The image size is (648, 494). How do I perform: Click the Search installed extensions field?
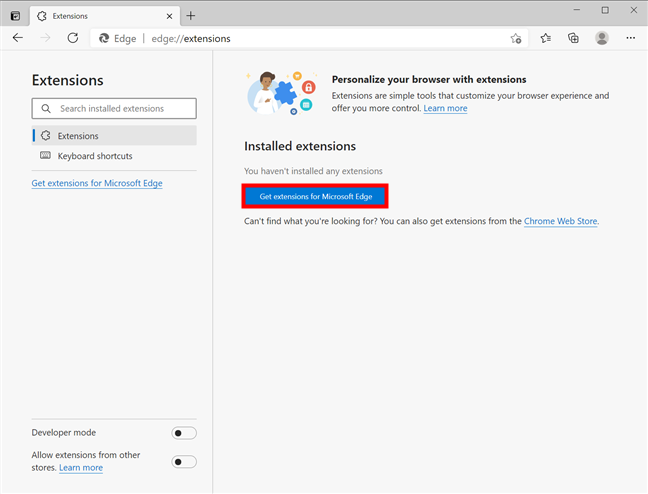tap(114, 108)
